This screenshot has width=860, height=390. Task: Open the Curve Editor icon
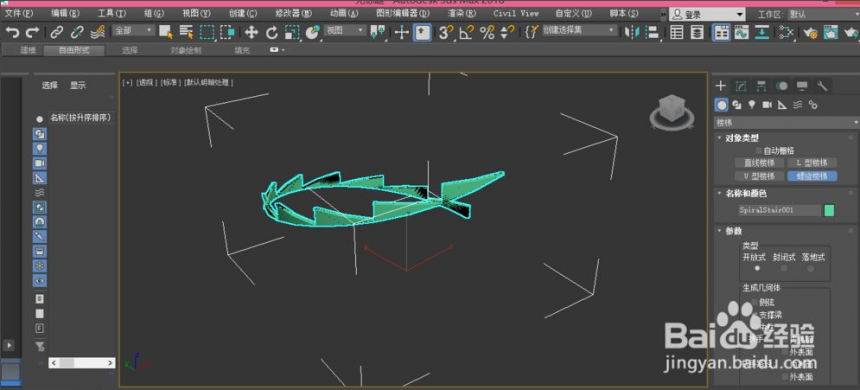(x=742, y=32)
